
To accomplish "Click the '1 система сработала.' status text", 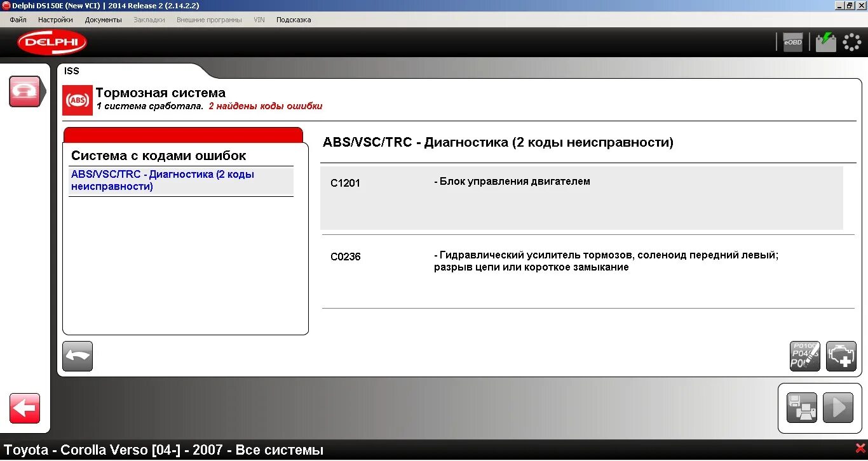I will tap(150, 106).
